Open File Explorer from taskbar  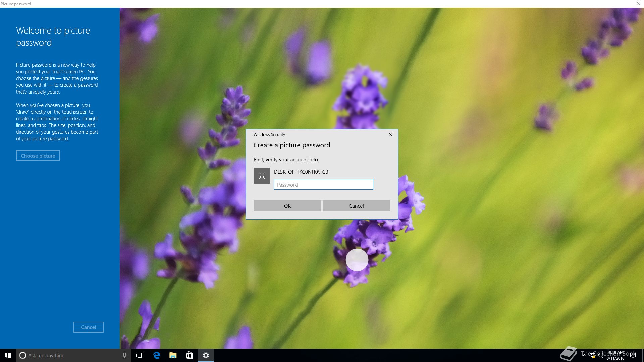pyautogui.click(x=173, y=355)
